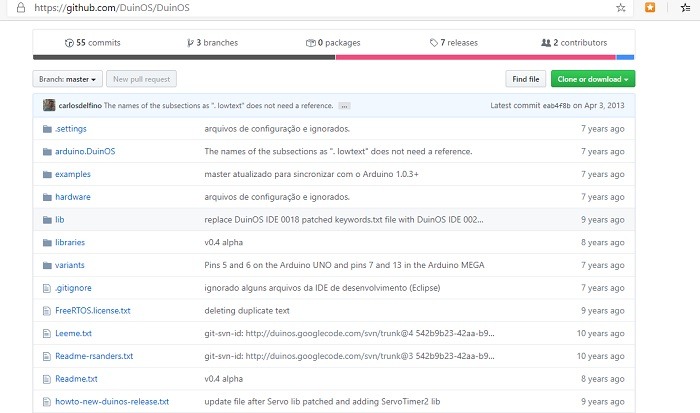Click the dark segment of language bar
The height and width of the screenshot is (413, 700).
coord(184,57)
